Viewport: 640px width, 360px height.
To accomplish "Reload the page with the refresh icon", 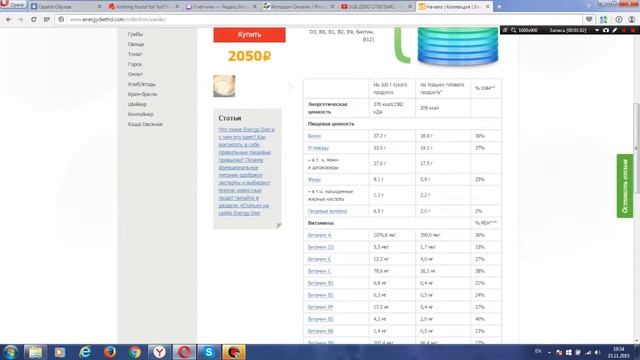I will point(33,19).
